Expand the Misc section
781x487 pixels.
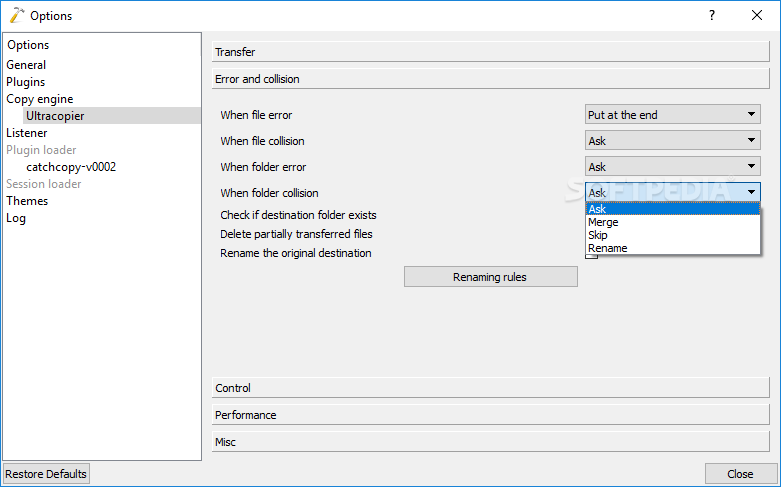click(x=489, y=441)
